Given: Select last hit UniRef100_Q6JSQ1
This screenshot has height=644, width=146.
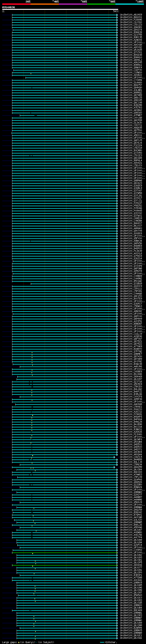Looking at the screenshot, I should tap(131, 638).
